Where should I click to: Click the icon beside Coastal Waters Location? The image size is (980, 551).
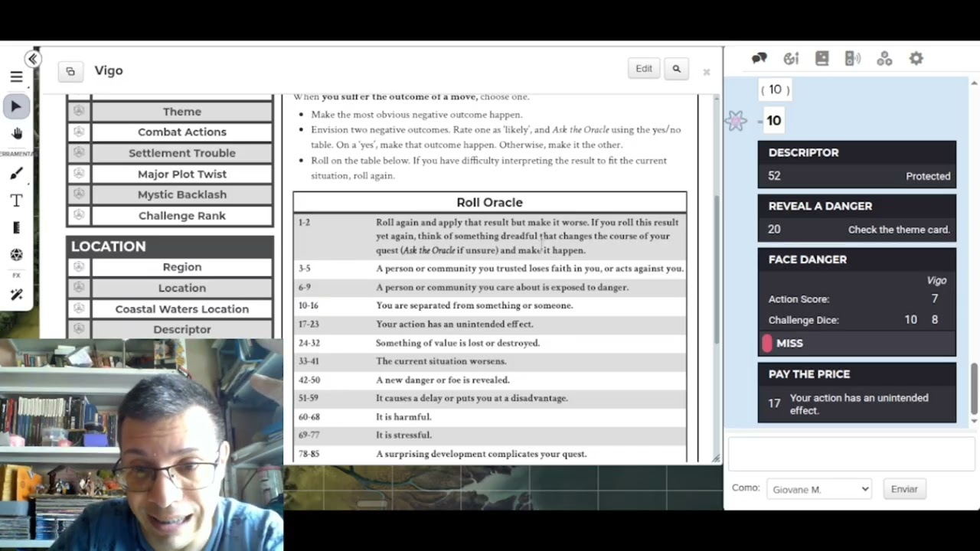(x=79, y=309)
